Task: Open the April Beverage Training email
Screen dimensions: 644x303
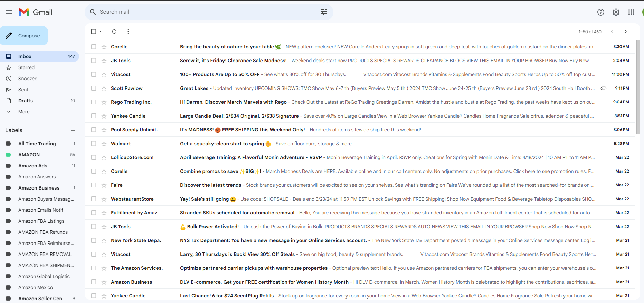Action: point(360,157)
